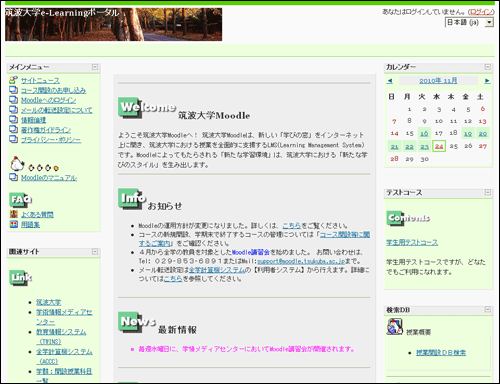This screenshot has height=384, width=500.
Task: Click the Moodle講習会 link in Info
Action: pyautogui.click(x=250, y=252)
